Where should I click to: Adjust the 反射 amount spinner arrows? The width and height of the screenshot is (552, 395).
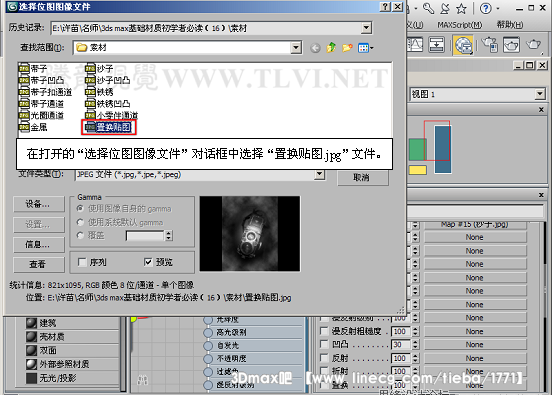[x=415, y=358]
